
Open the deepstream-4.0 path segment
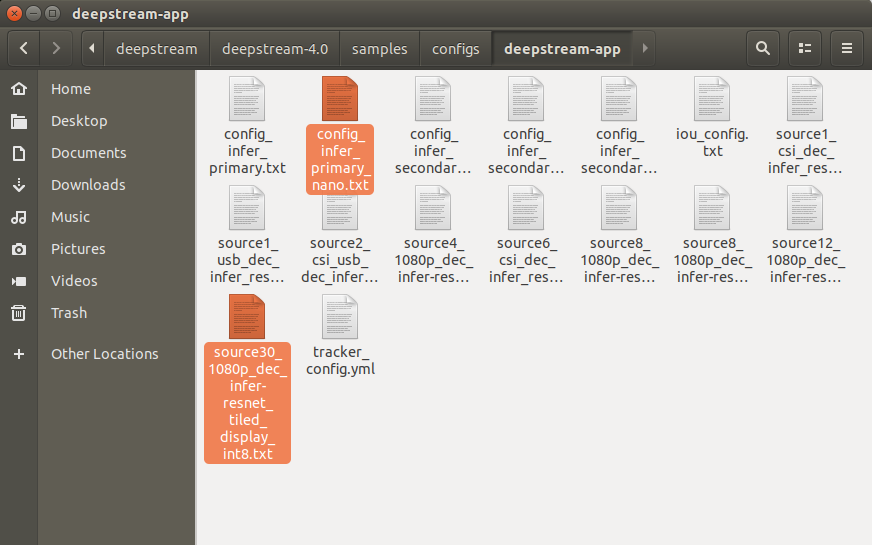(x=275, y=48)
